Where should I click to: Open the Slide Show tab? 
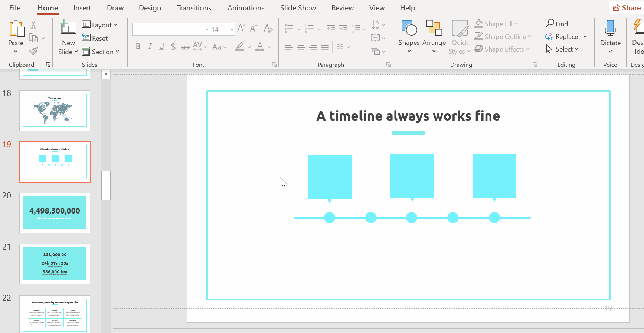coord(298,8)
